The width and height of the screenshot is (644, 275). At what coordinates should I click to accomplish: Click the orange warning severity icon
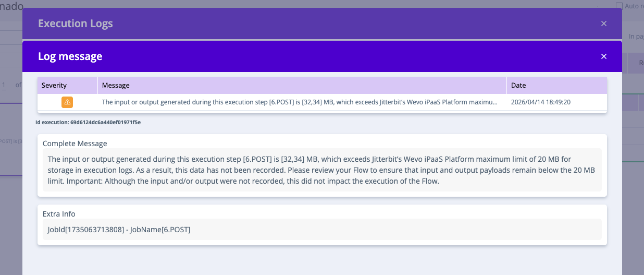pos(67,102)
